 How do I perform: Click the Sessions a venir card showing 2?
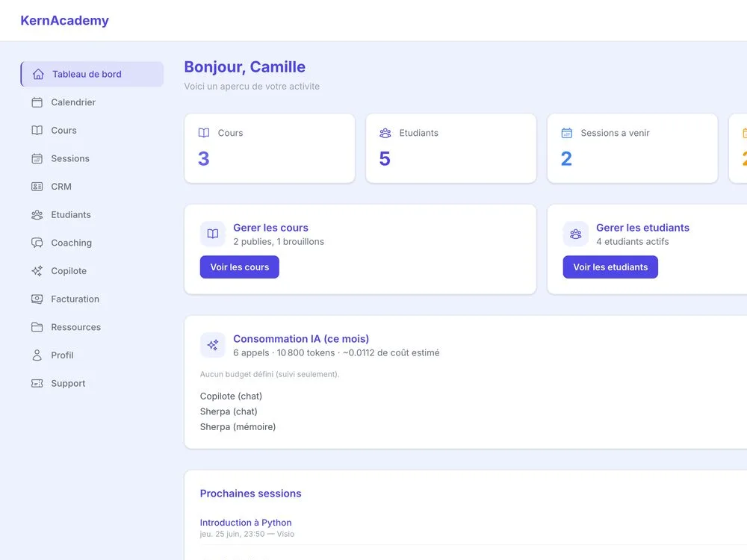(633, 148)
